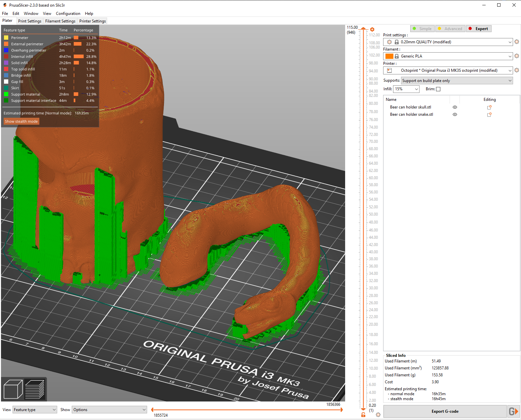Click the top thumb of the vertical layer slider
This screenshot has width=521, height=420.
click(x=363, y=29)
